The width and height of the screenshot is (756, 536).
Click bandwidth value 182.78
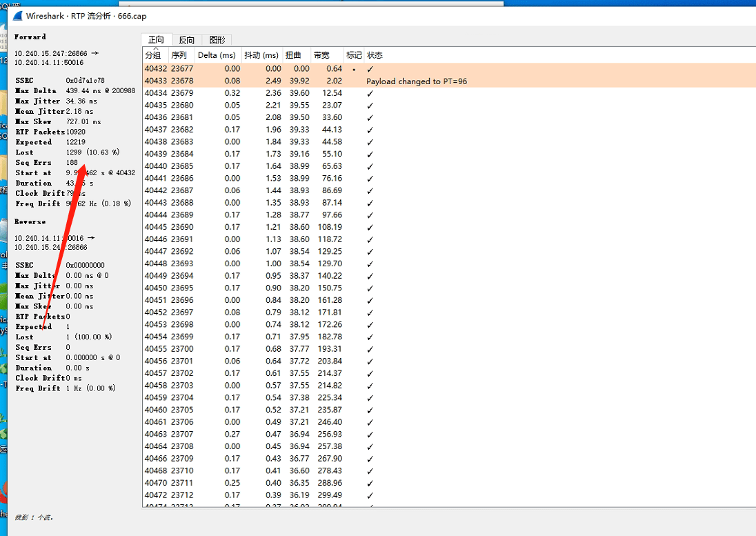pos(330,337)
